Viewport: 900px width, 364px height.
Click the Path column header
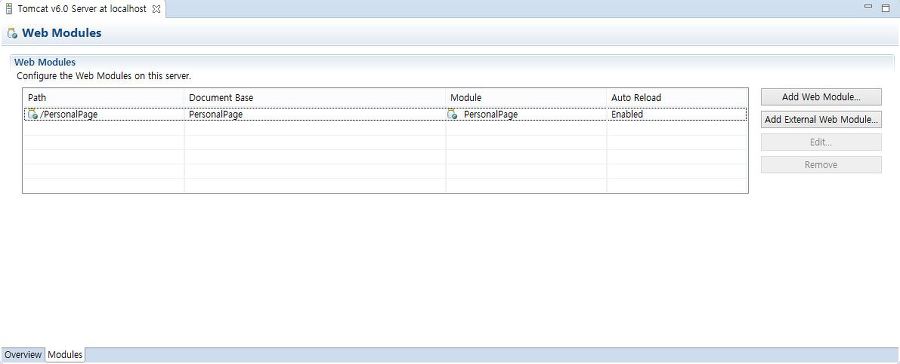pyautogui.click(x=103, y=98)
